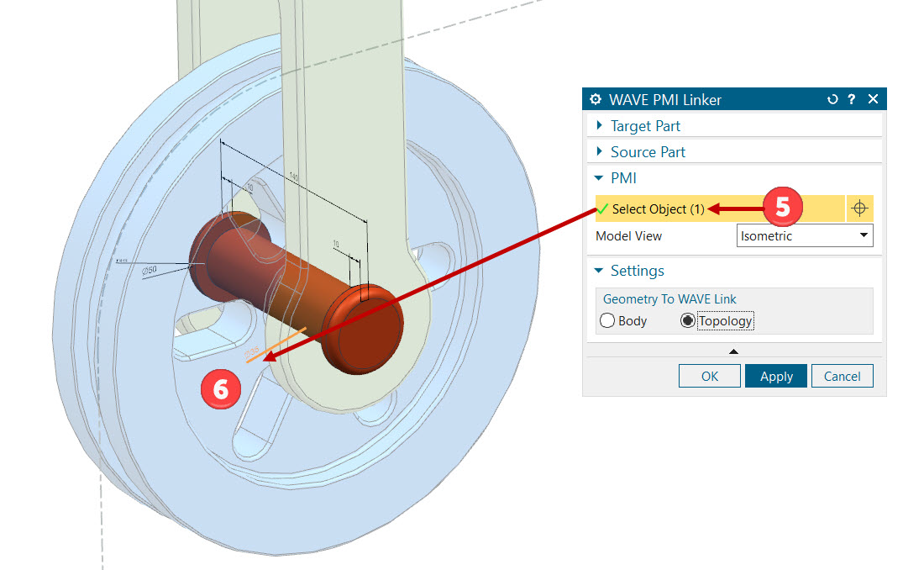Open the Model View dropdown showing Isometric

pyautogui.click(x=804, y=236)
